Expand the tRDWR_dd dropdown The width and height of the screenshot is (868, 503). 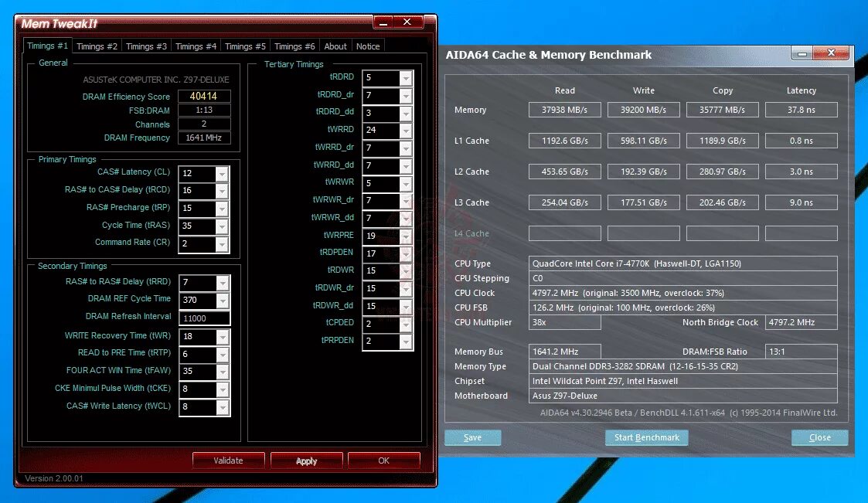coord(406,307)
